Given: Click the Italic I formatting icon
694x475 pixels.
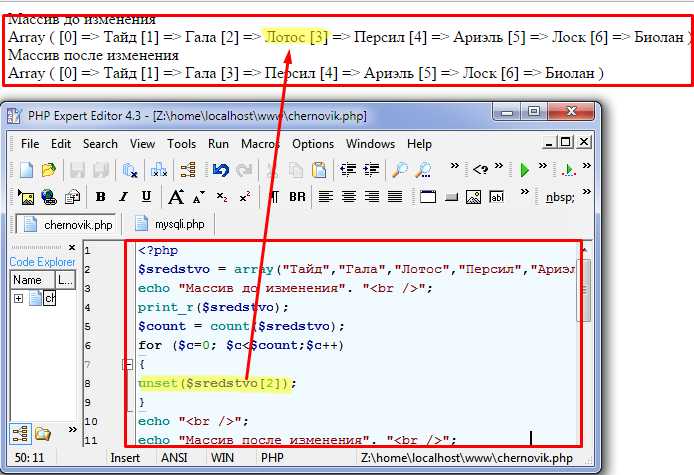Looking at the screenshot, I should (124, 197).
